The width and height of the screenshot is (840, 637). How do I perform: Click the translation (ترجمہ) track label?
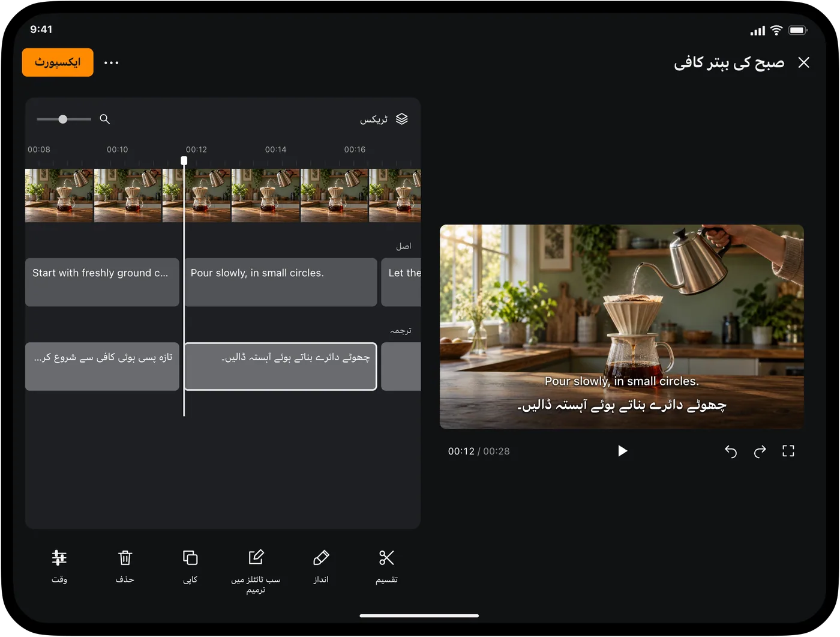coord(401,331)
